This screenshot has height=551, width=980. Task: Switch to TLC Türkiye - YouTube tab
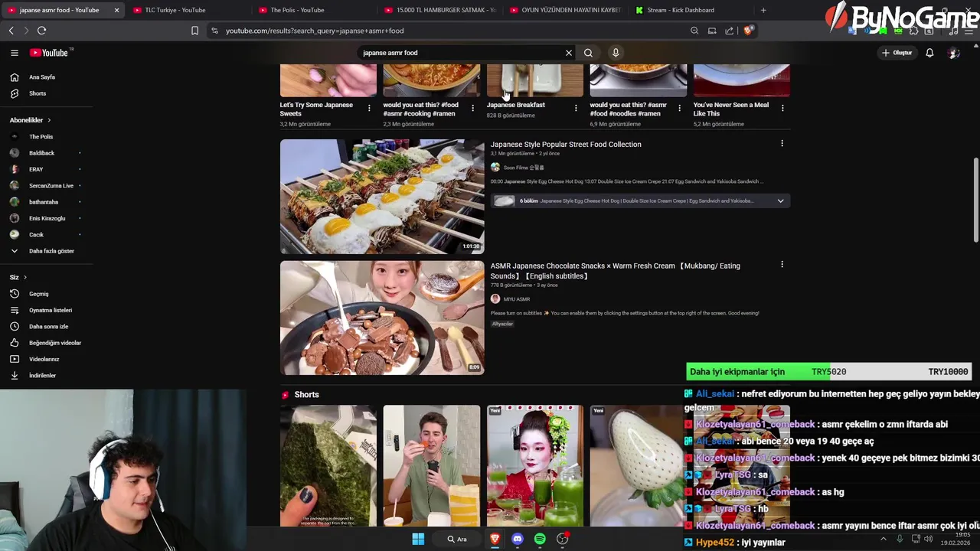click(183, 10)
